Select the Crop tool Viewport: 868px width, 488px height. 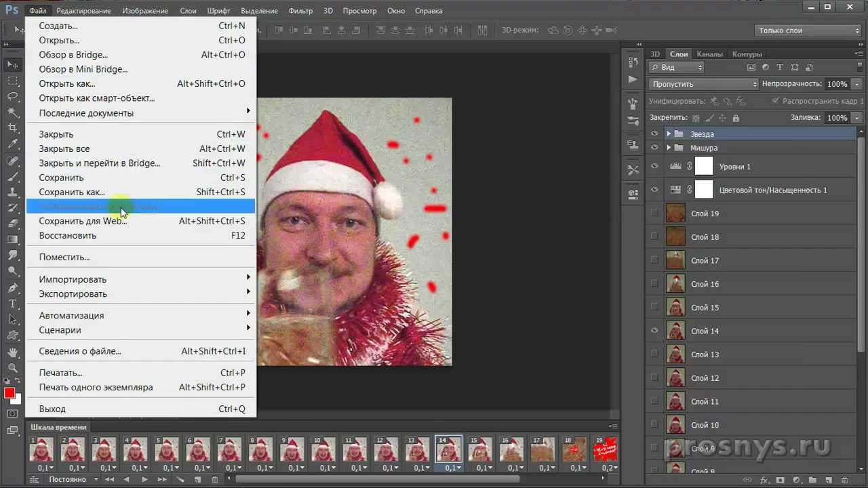[13, 127]
